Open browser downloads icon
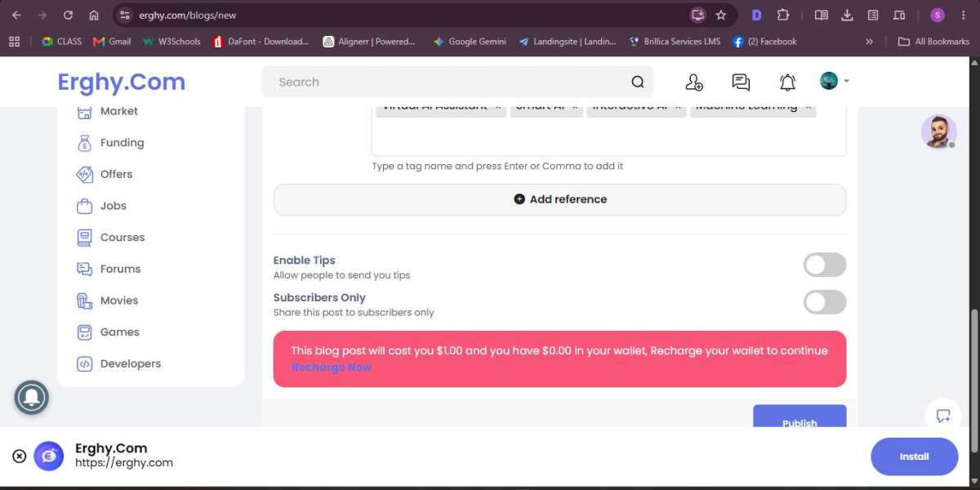 point(847,15)
